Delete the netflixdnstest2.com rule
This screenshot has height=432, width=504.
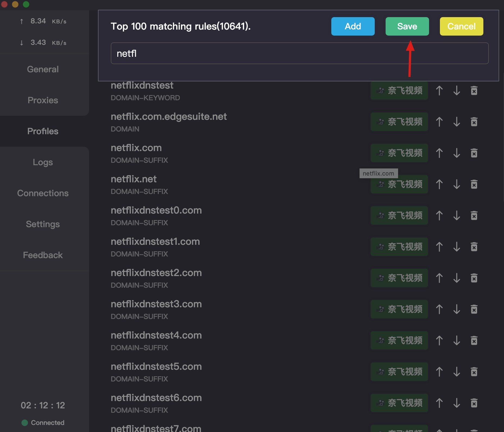coord(474,278)
